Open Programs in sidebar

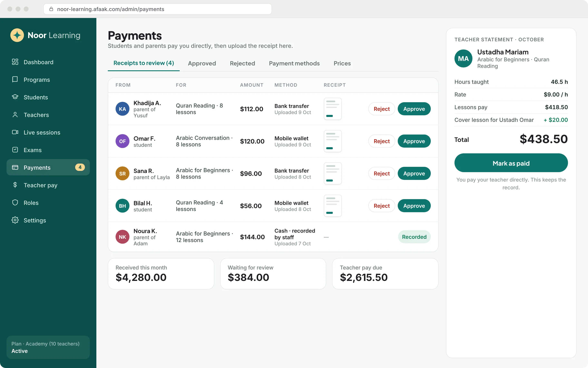(48, 80)
